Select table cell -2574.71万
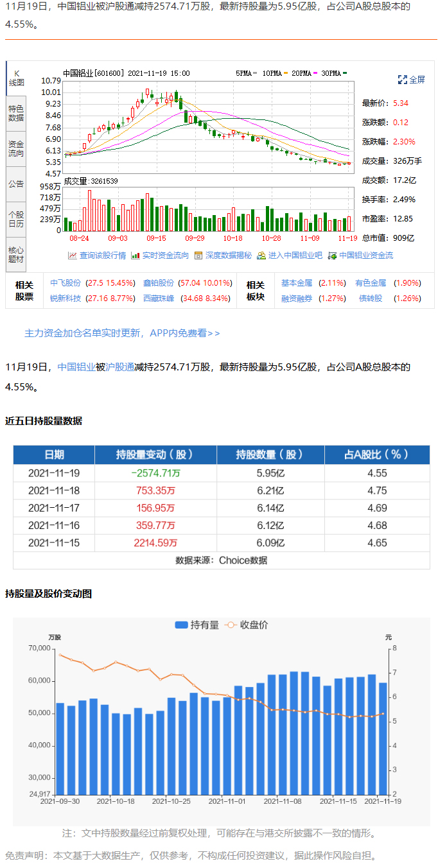Image resolution: width=438 pixels, height=868 pixels. coord(155,473)
